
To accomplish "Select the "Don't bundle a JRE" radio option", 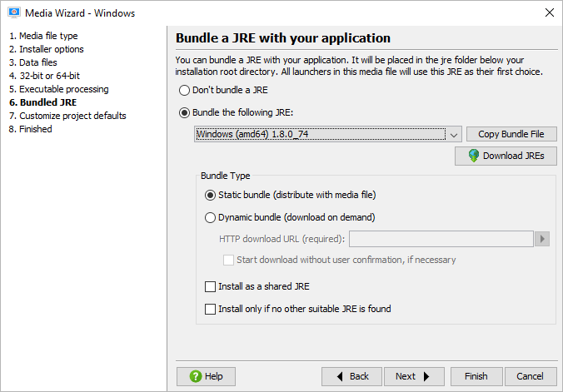I will [x=184, y=90].
